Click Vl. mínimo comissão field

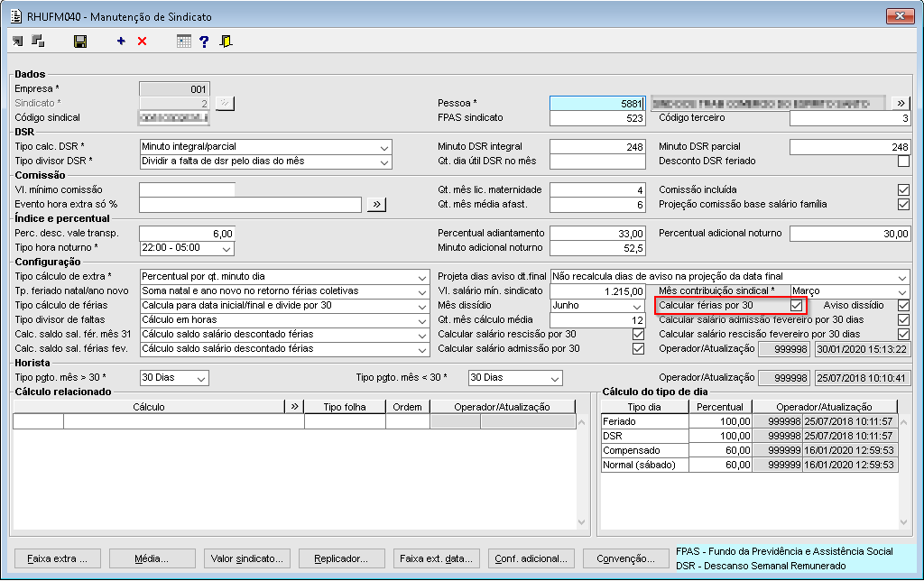click(187, 189)
